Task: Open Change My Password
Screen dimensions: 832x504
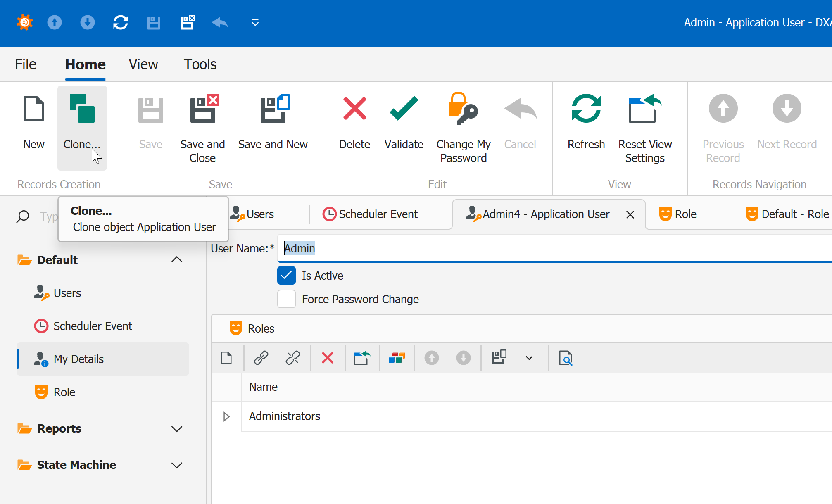Action: click(463, 109)
